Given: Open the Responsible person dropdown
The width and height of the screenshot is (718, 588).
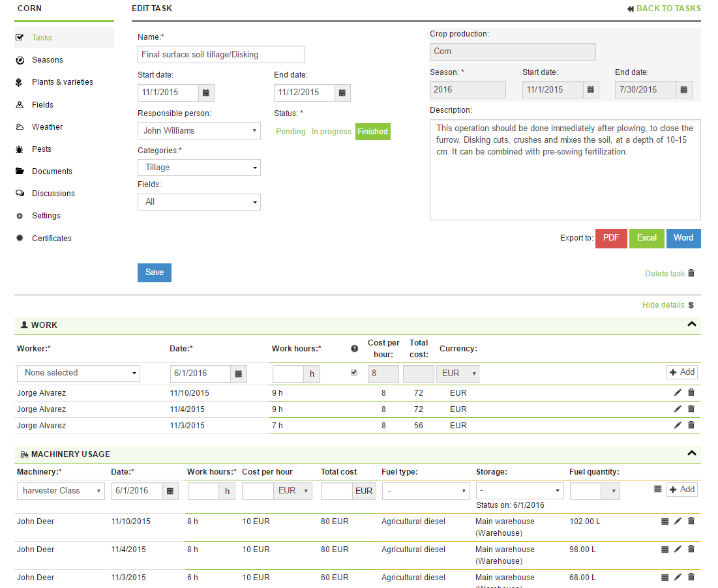Looking at the screenshot, I should click(199, 131).
